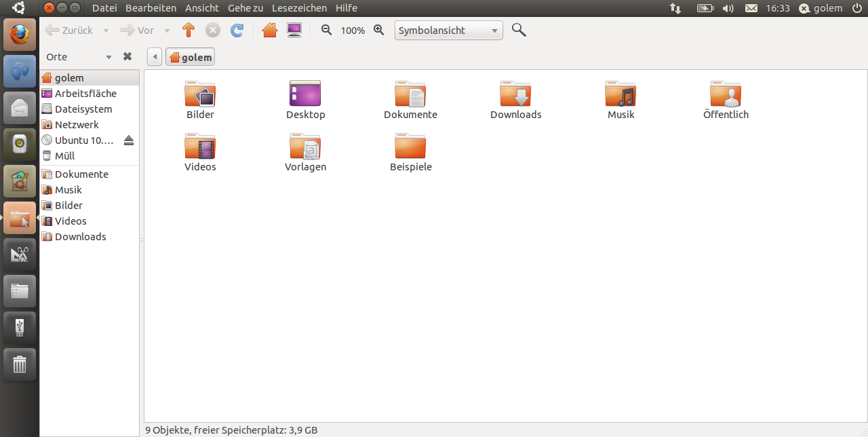Toggle the path bar arrow button

pos(155,57)
